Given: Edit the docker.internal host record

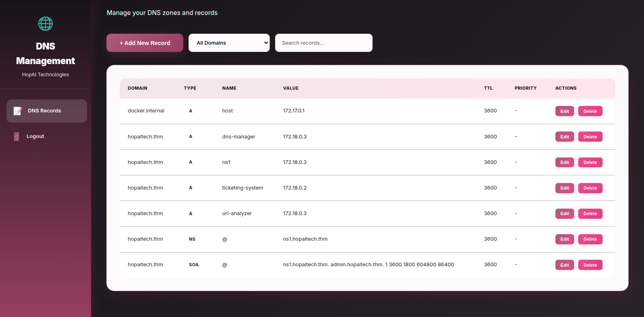Looking at the screenshot, I should coord(564,111).
